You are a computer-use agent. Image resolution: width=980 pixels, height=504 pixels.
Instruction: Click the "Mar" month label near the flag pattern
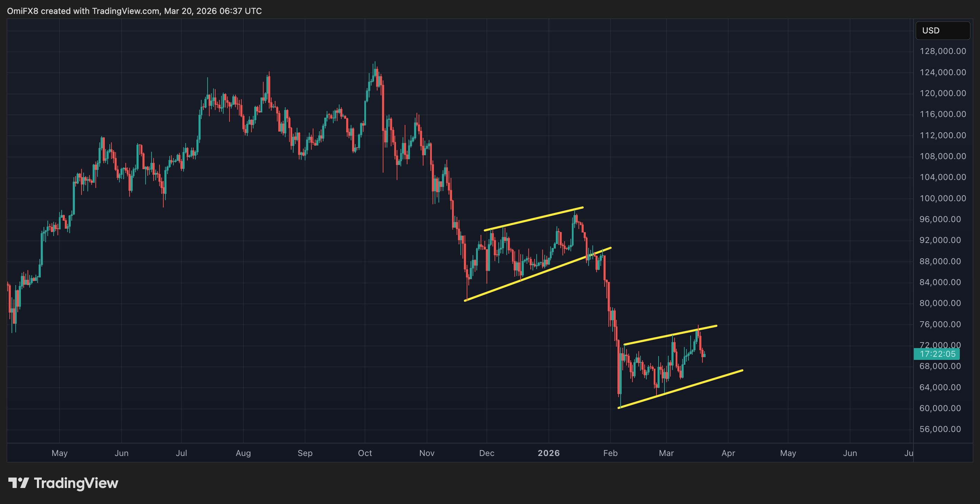point(666,453)
